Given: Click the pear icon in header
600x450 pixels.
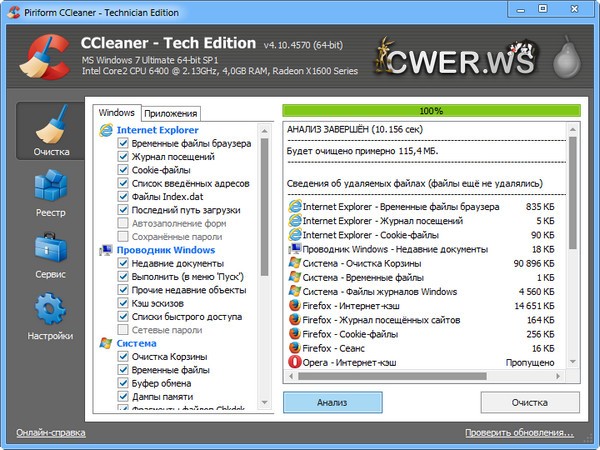Looking at the screenshot, I should pos(567,57).
